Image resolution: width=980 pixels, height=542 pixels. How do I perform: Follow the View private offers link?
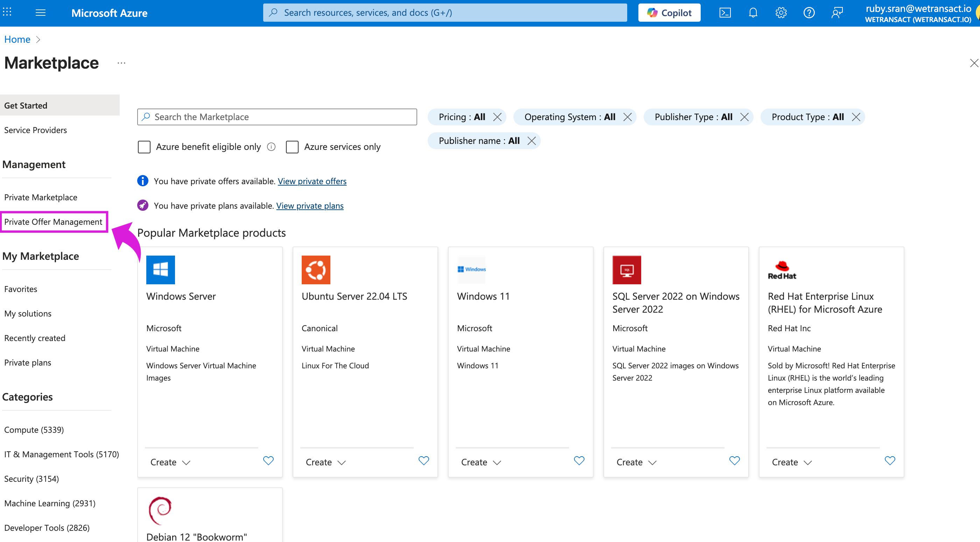tap(312, 181)
